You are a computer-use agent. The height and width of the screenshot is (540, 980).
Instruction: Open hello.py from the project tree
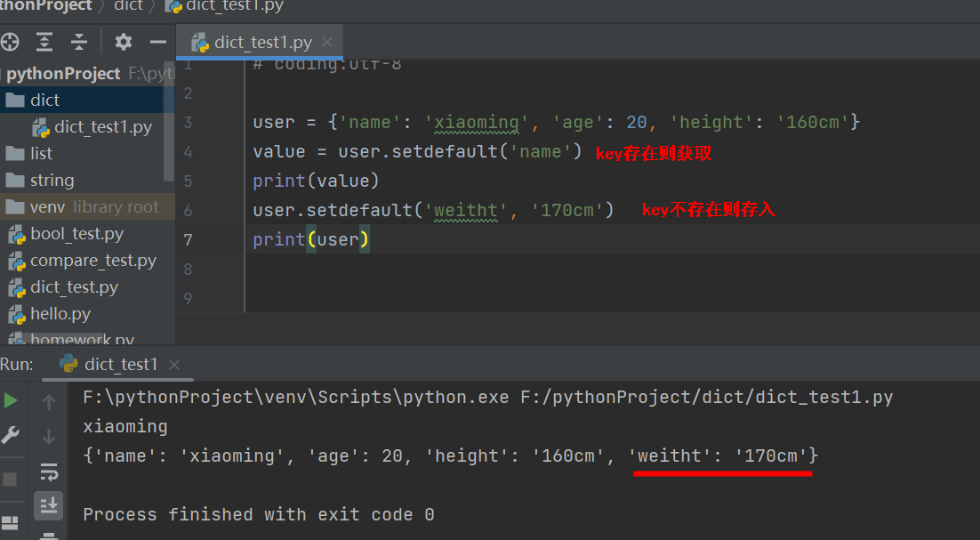(x=60, y=314)
